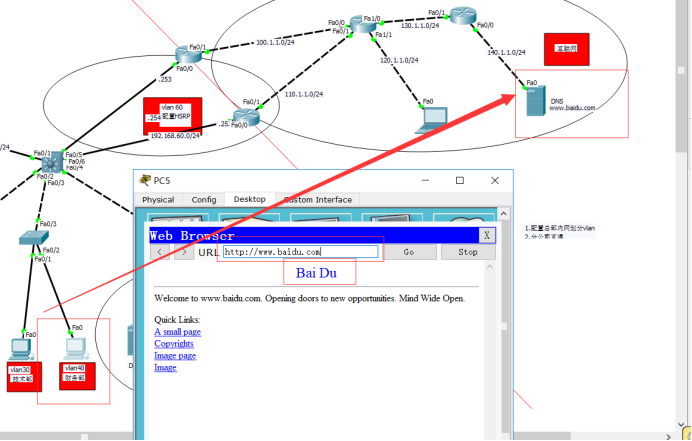Click the 140.1.1.0/24 network label

point(506,52)
